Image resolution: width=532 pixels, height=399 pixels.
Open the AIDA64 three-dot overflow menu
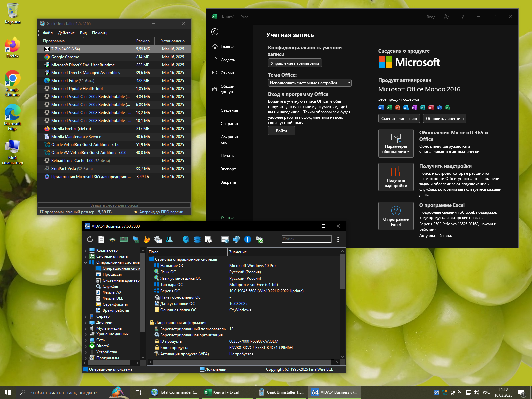tap(338, 239)
